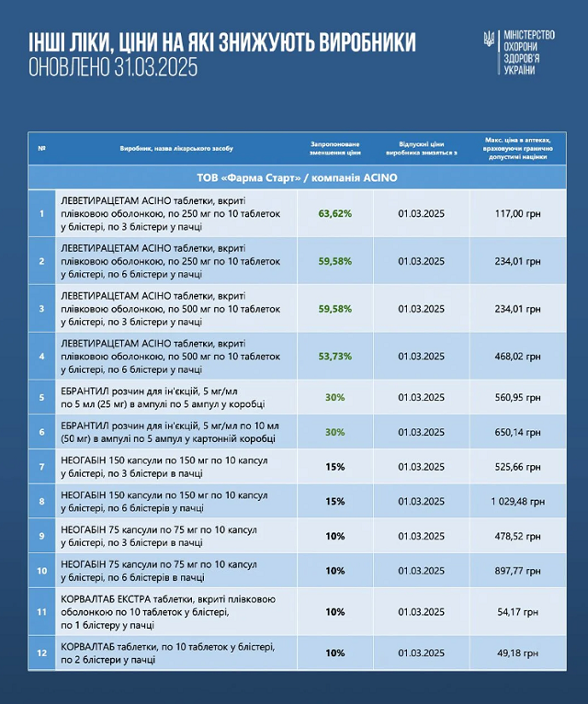The height and width of the screenshot is (704, 588).
Task: Click the 10% value in row 10
Action: (x=335, y=571)
